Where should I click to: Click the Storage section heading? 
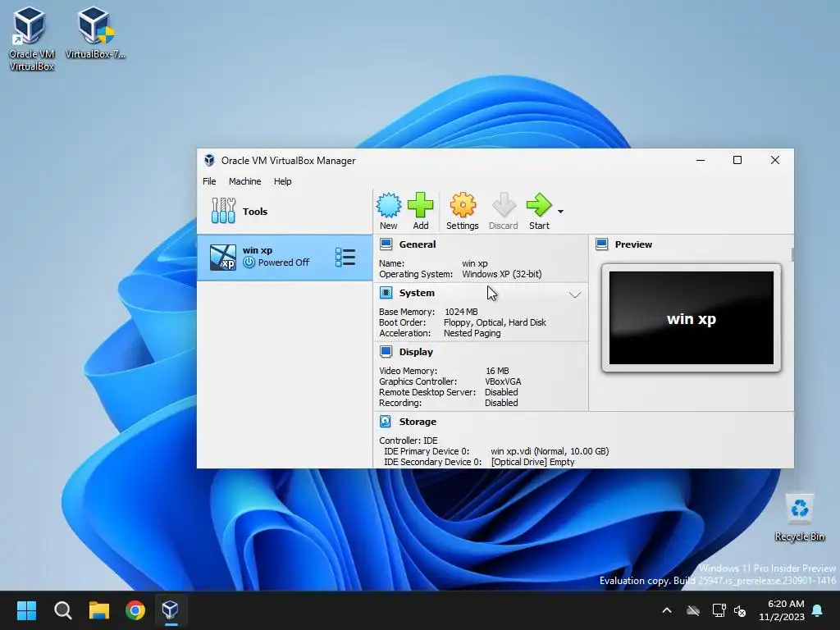(418, 422)
